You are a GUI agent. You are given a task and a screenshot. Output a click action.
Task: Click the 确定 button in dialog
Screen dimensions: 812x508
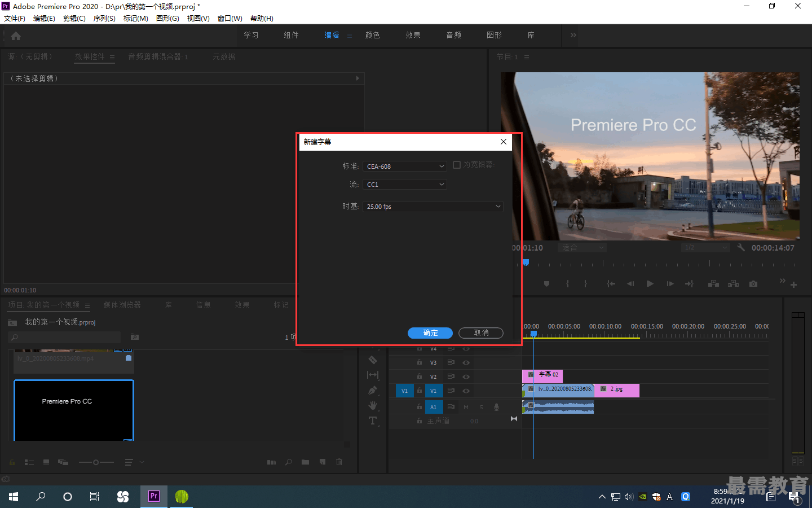tap(430, 333)
